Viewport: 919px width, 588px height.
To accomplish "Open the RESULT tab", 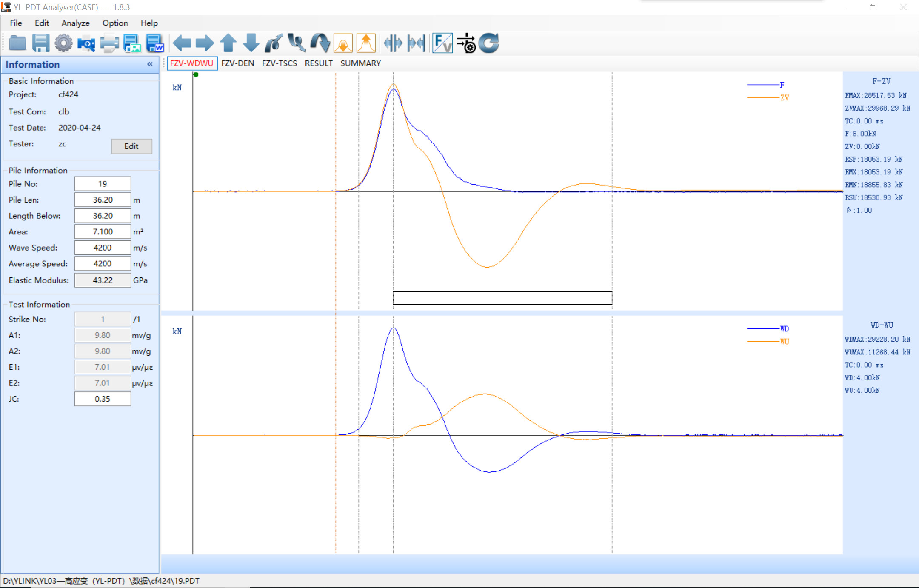I will (318, 63).
